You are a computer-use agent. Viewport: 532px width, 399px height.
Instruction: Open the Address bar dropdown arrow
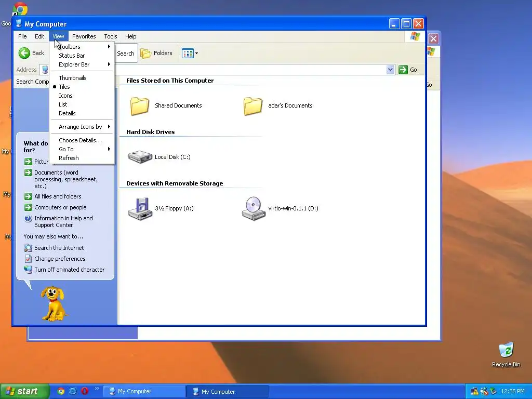click(391, 70)
